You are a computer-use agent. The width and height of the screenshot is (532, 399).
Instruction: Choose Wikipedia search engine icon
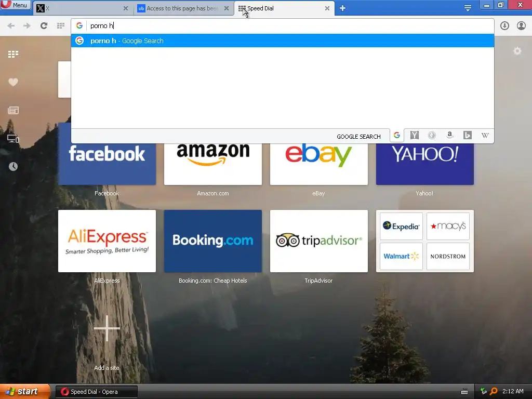pyautogui.click(x=485, y=136)
